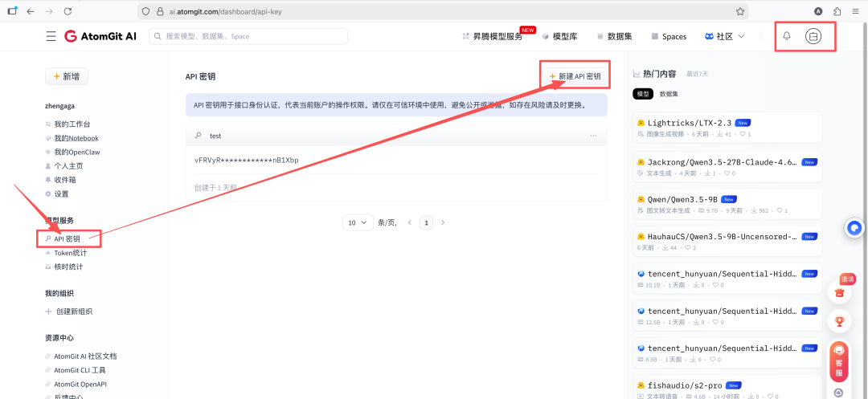Open 核时统计 in the sidebar
Image resolution: width=868 pixels, height=399 pixels.
click(64, 267)
